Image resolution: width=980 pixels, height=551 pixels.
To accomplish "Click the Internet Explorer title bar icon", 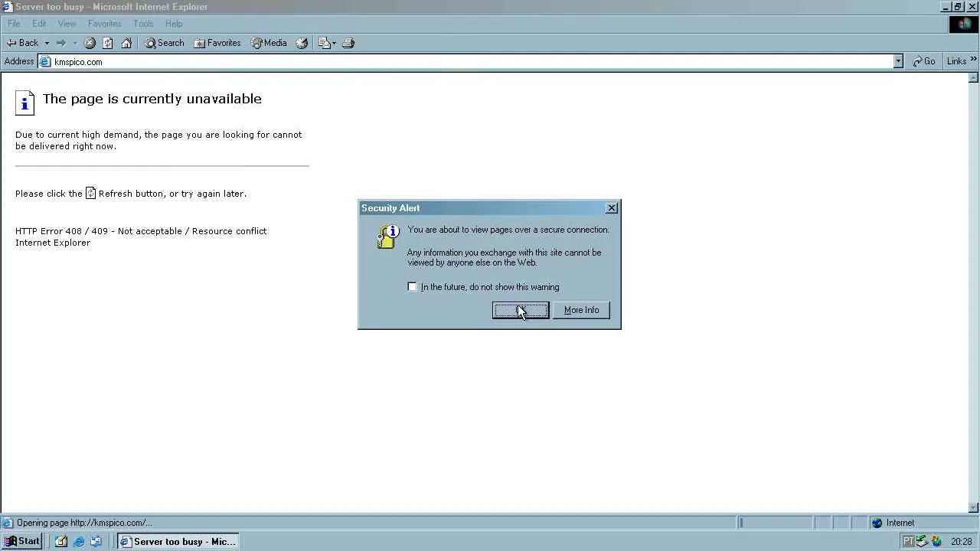I will pyautogui.click(x=8, y=7).
